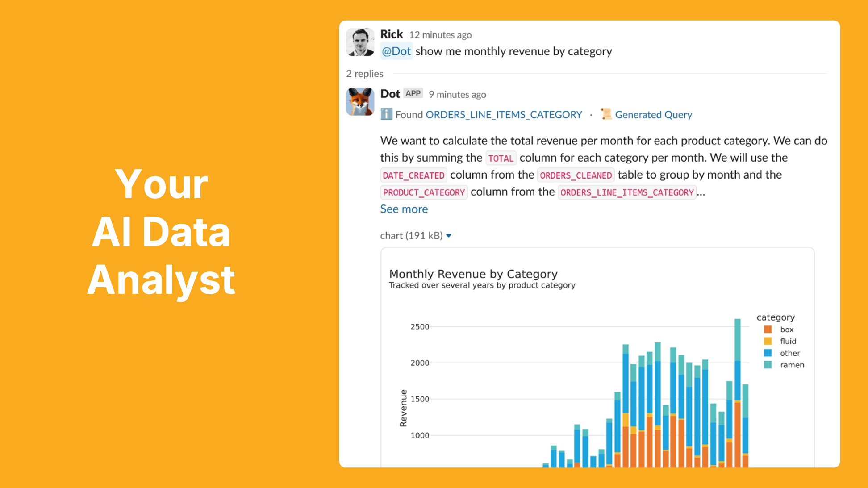Click the @Dot mention
This screenshot has width=868, height=488.
point(396,51)
